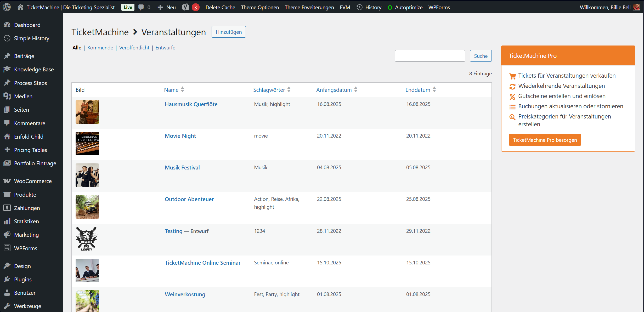The image size is (644, 312).
Task: Focus the event search text field
Action: tap(430, 56)
